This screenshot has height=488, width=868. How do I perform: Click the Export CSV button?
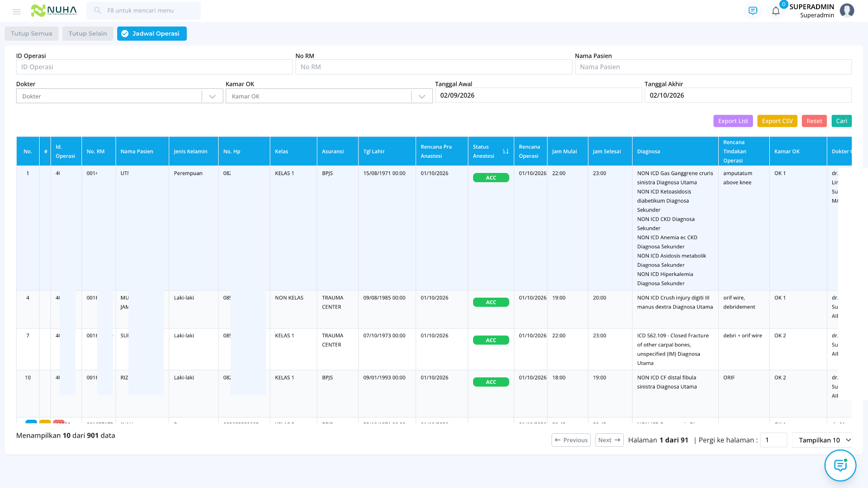(777, 121)
